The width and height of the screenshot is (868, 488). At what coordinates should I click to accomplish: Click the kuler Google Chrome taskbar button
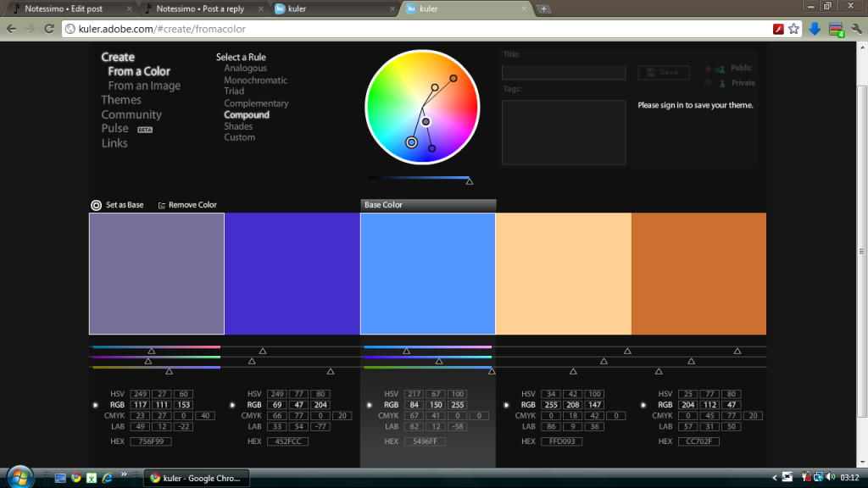pos(196,478)
